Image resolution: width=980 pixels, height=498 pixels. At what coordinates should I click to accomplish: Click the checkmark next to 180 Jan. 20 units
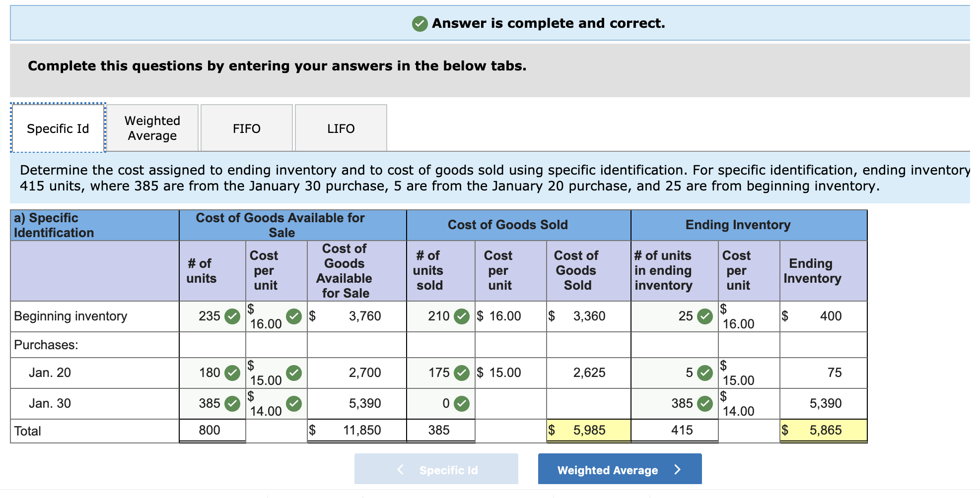tap(231, 373)
